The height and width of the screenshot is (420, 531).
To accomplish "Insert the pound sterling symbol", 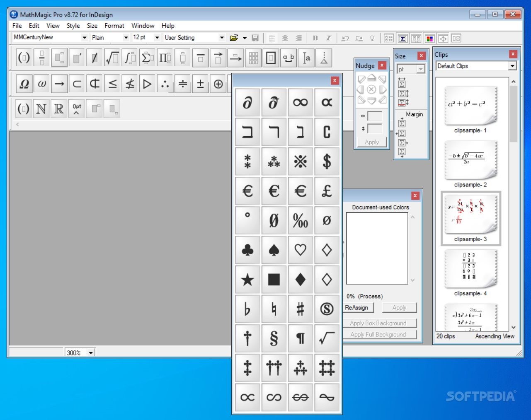I will coord(327,191).
